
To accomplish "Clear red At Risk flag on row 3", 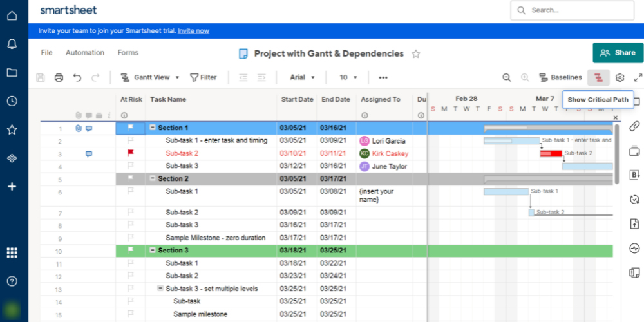I will pos(131,153).
